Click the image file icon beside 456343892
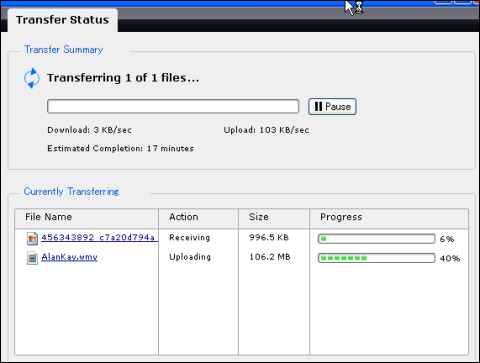 click(x=32, y=238)
